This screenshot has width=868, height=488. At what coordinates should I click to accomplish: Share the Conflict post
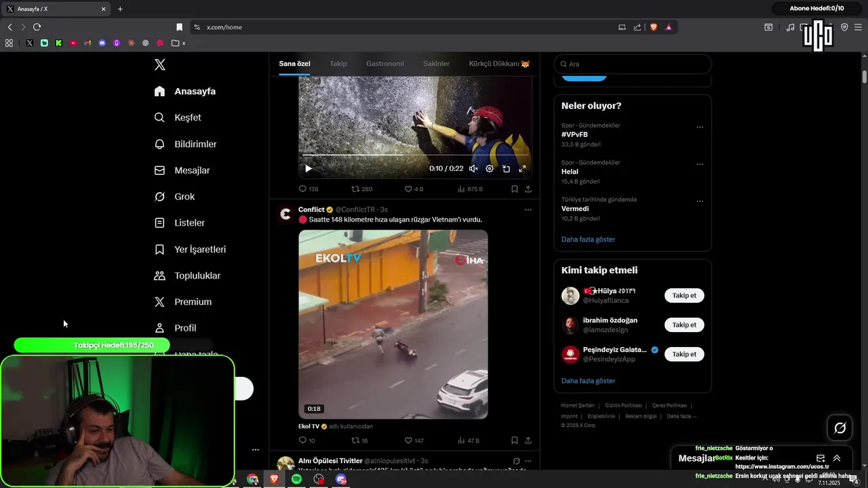pos(528,441)
